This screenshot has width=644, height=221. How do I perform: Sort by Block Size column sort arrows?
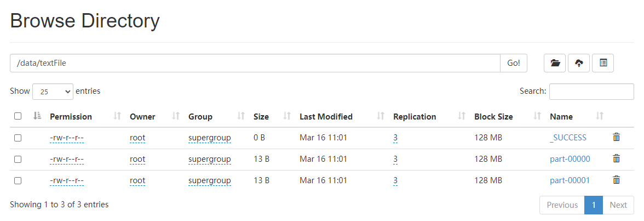point(537,116)
